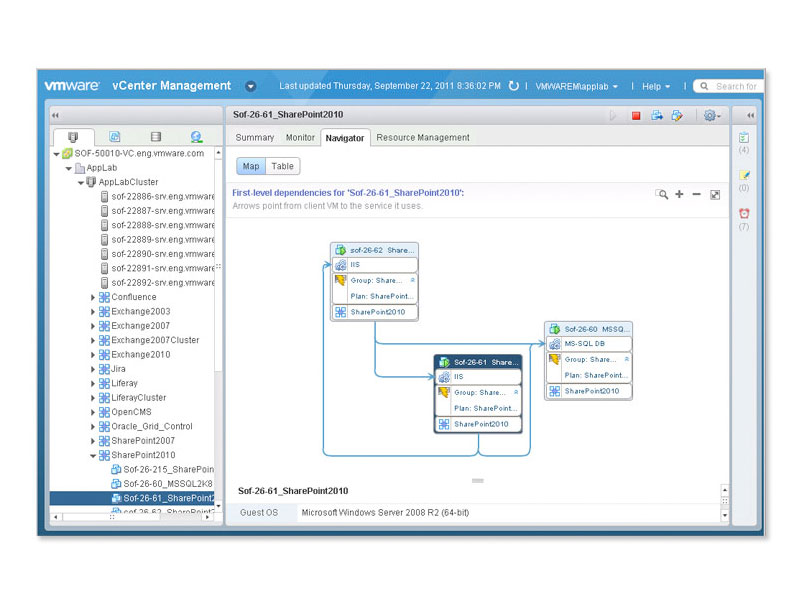Switch to the Summary tab

click(x=255, y=137)
